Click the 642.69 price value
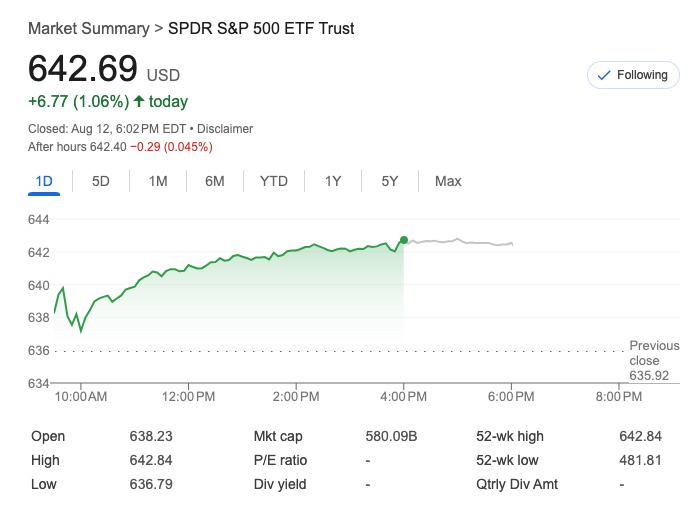This screenshot has width=695, height=510. tap(83, 68)
